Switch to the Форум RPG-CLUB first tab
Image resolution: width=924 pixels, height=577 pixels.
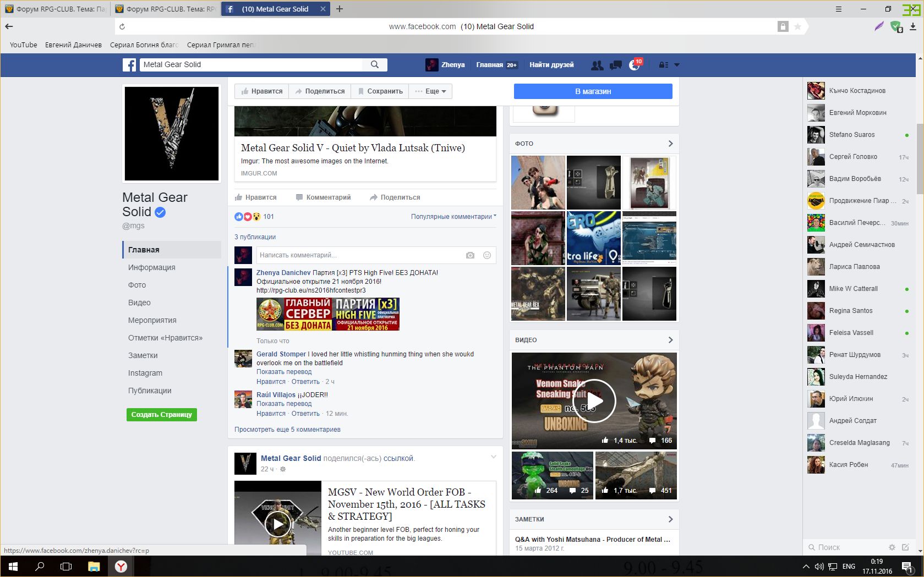coord(55,9)
